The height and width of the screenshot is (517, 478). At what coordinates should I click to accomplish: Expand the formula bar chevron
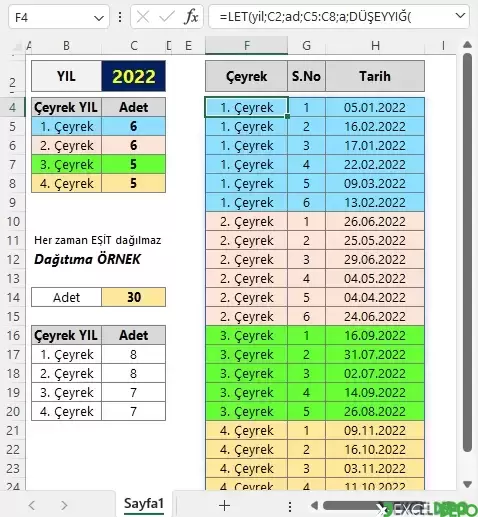pos(460,16)
